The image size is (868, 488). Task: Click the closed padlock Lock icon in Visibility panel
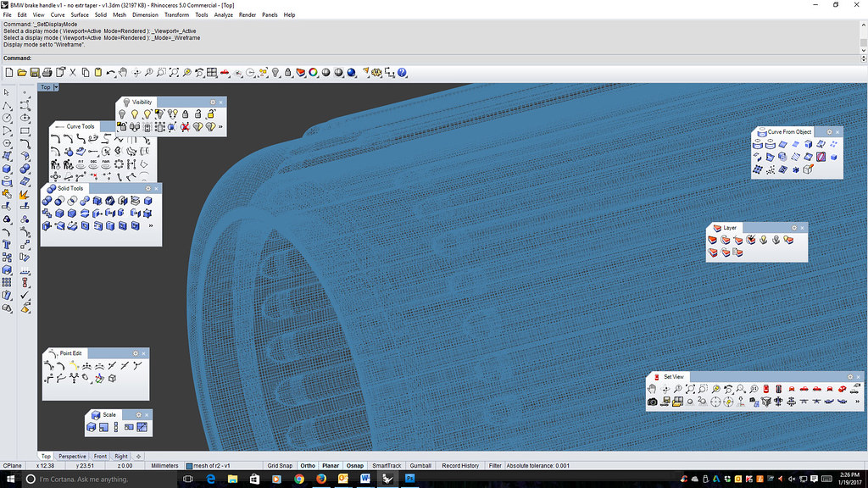(x=186, y=114)
